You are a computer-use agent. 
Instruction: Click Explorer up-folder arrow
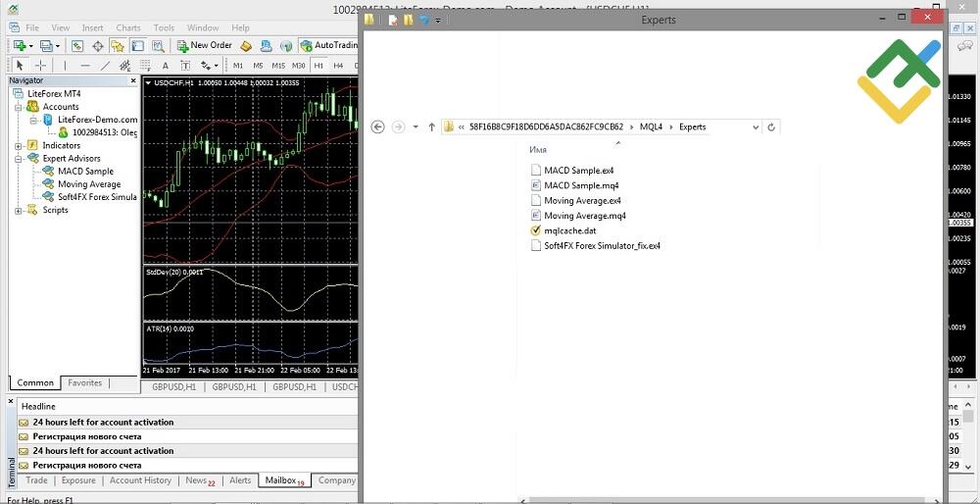coord(432,126)
